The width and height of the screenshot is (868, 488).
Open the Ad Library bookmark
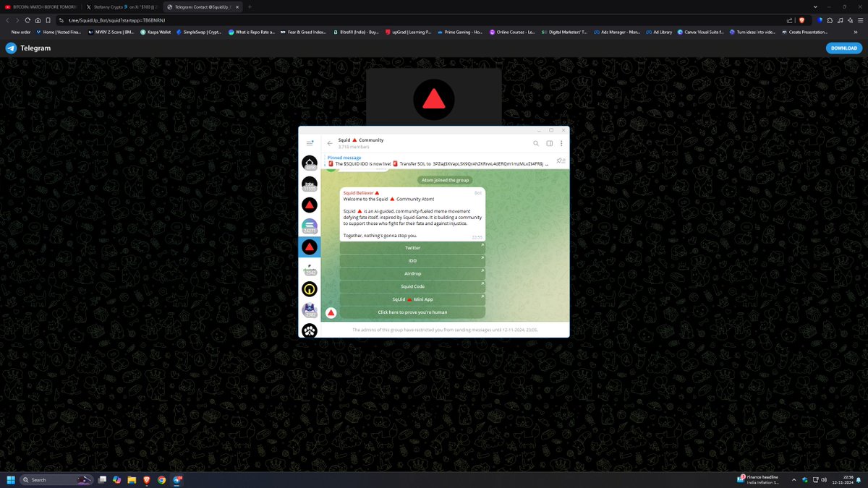658,32
